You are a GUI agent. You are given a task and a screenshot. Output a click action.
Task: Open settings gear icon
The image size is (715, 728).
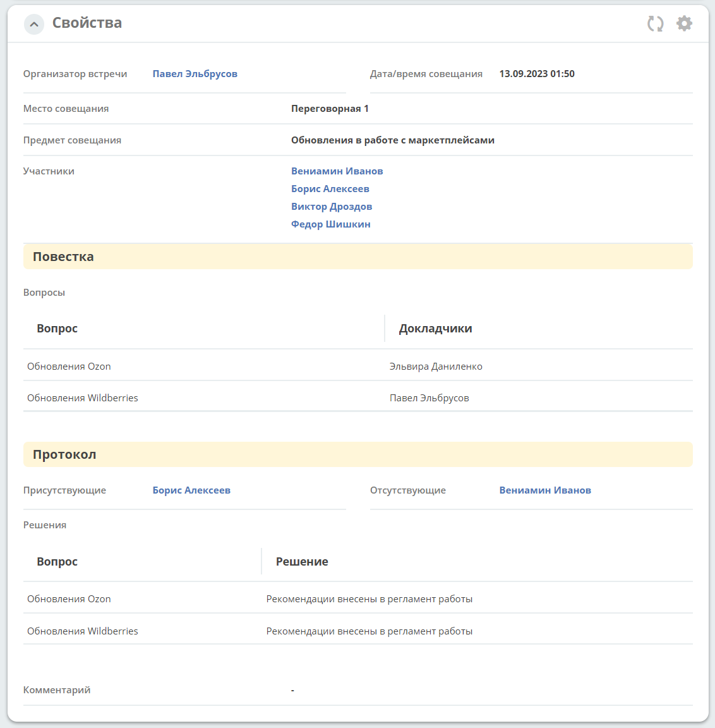(684, 23)
